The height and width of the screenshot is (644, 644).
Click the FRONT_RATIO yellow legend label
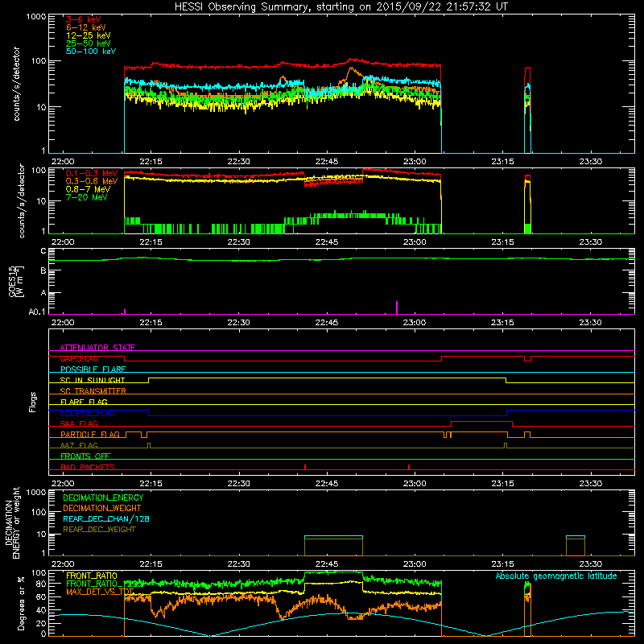[x=92, y=576]
